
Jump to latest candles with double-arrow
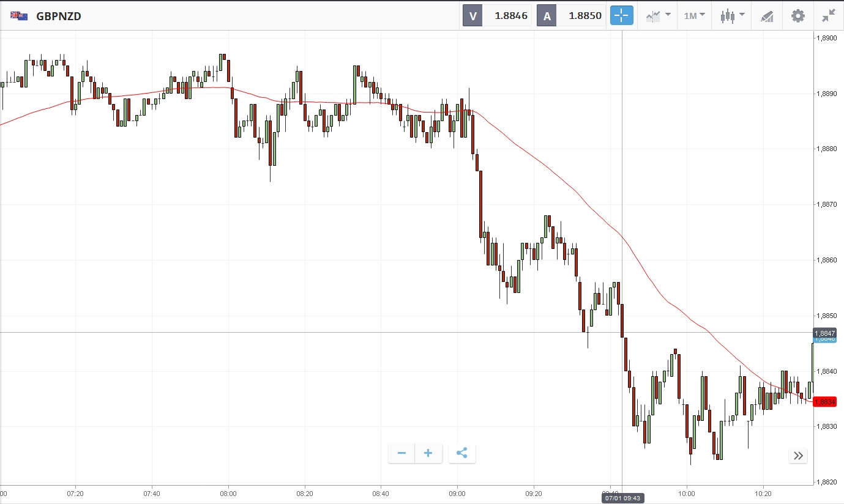pyautogui.click(x=798, y=455)
